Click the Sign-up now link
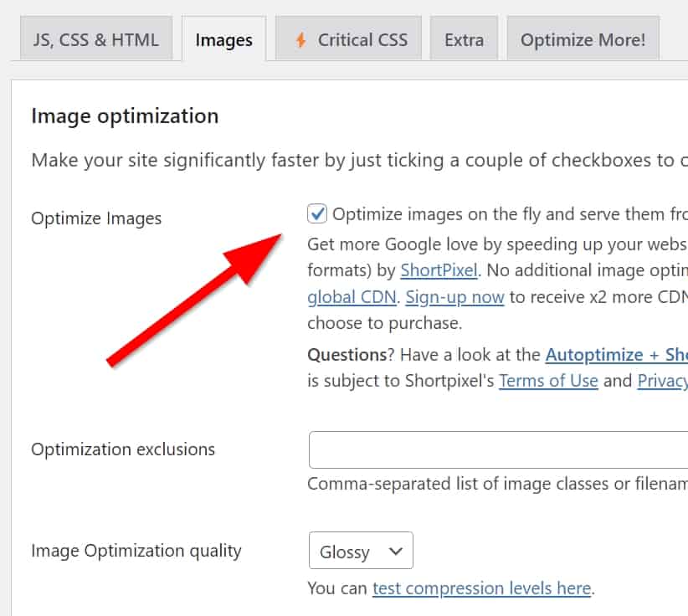This screenshot has width=688, height=616. (454, 297)
